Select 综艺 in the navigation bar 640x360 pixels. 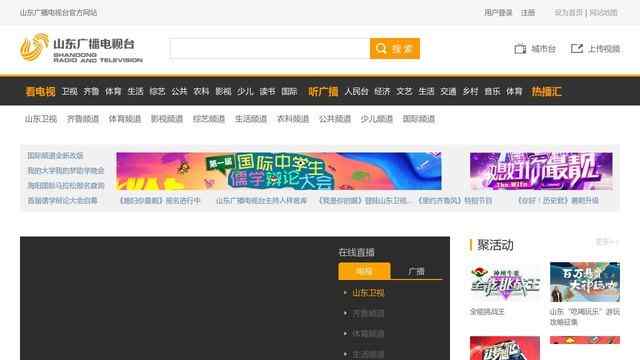point(157,91)
